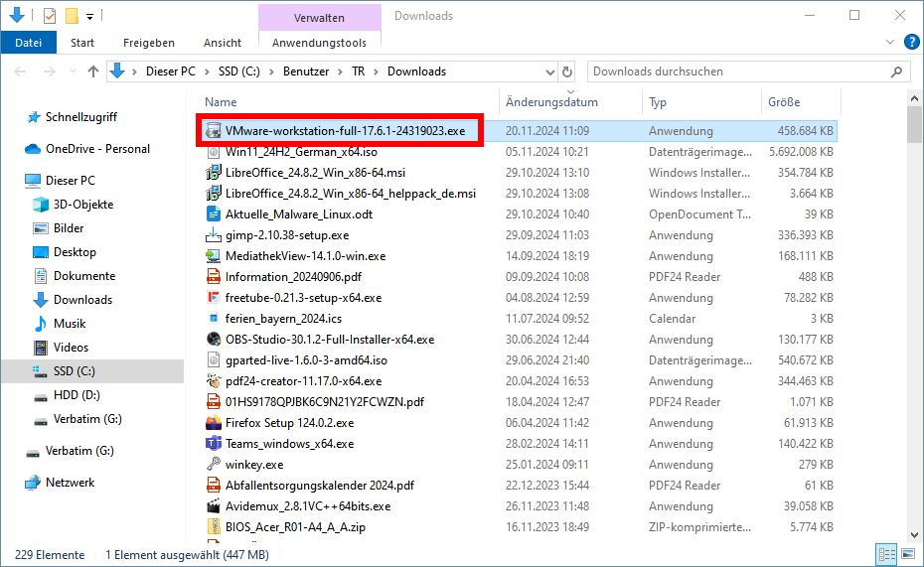Screen dimensions: 924x567
Task: Open the Datei menu
Action: point(28,43)
